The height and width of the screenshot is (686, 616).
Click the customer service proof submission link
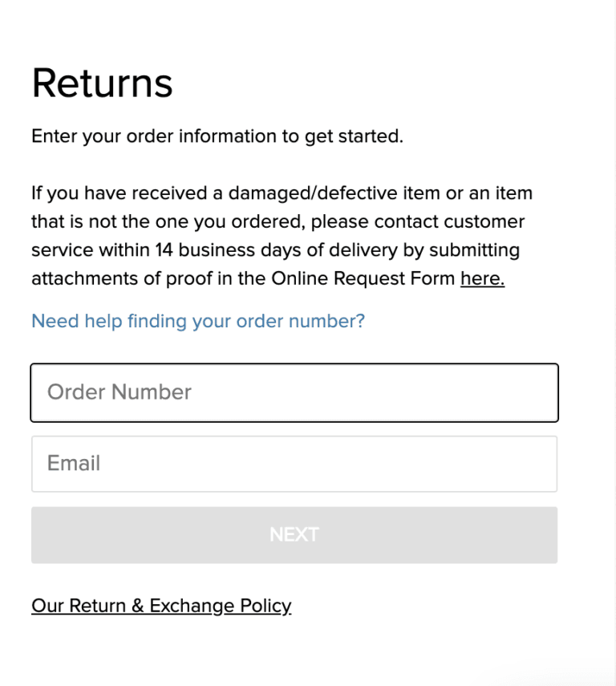tap(481, 278)
